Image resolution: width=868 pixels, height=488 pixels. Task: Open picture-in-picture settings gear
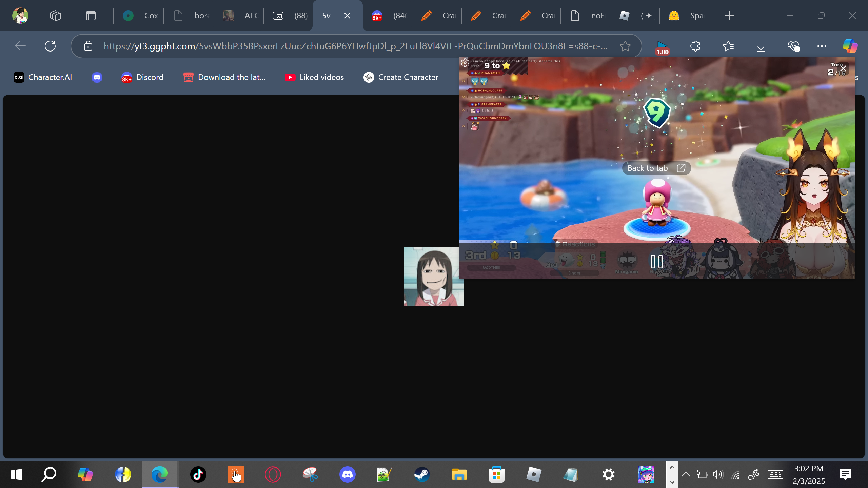click(465, 63)
